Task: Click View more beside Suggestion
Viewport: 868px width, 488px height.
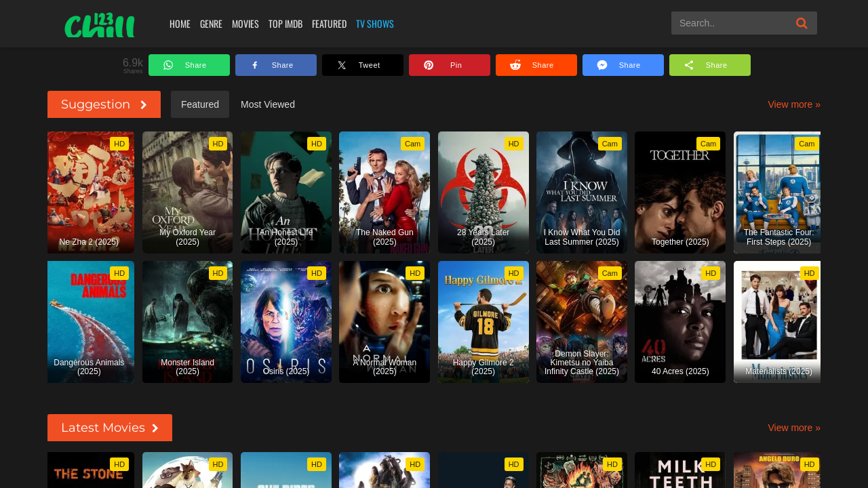Action: click(x=794, y=104)
